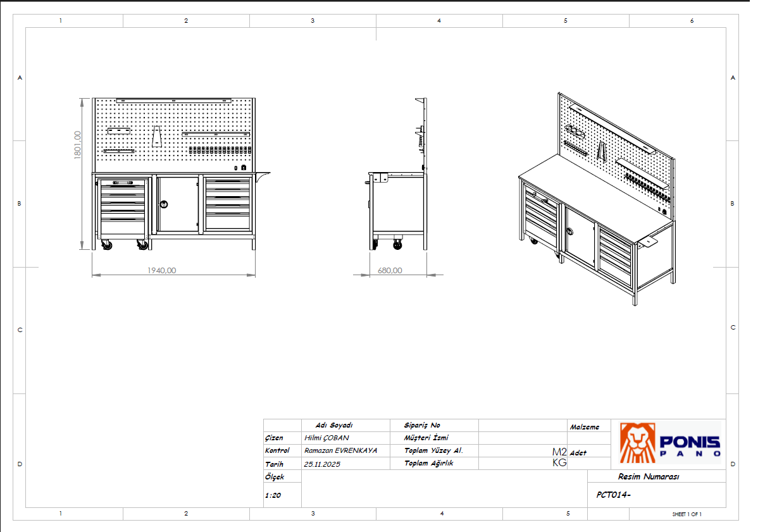
Task: Click the SHEET 1 OF 1 text
Action: (x=687, y=514)
